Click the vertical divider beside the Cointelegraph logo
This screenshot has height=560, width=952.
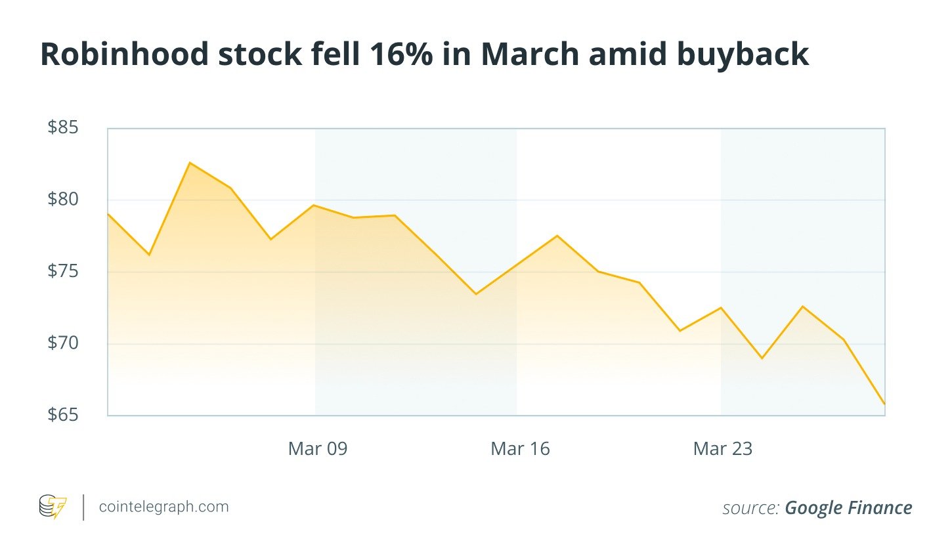coord(83,507)
